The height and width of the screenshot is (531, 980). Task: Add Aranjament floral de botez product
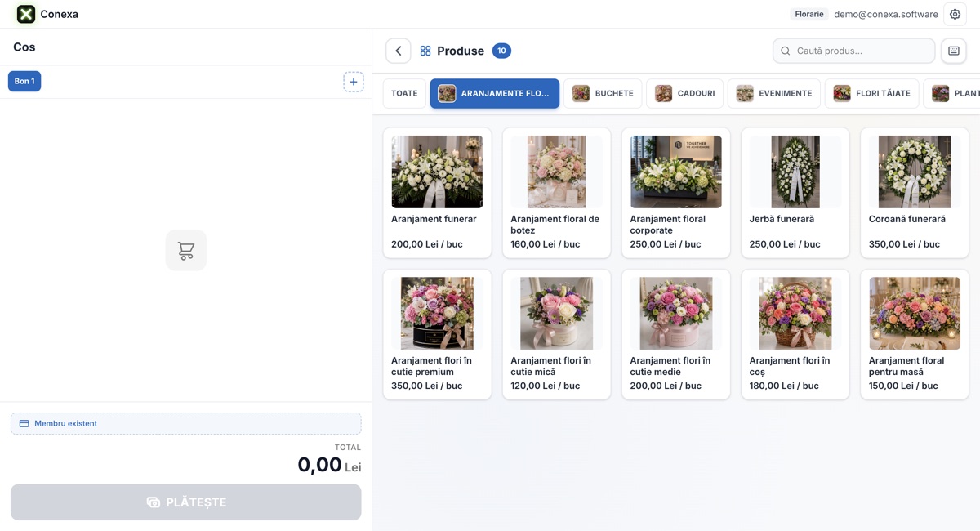click(556, 193)
